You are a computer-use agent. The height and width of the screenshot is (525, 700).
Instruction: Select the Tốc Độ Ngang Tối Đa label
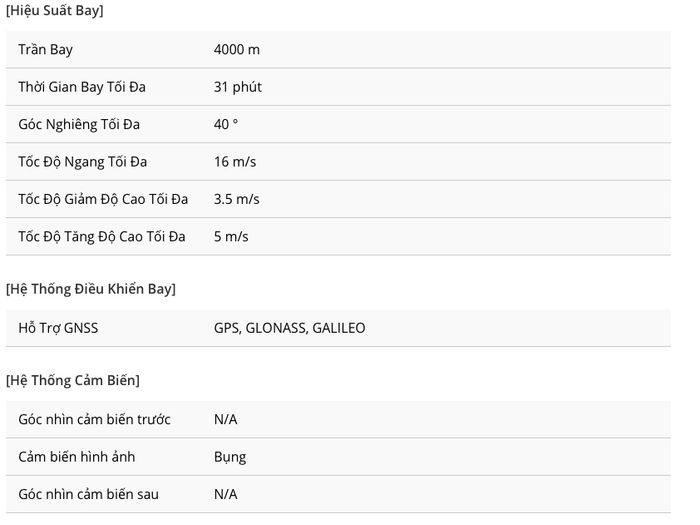(83, 162)
